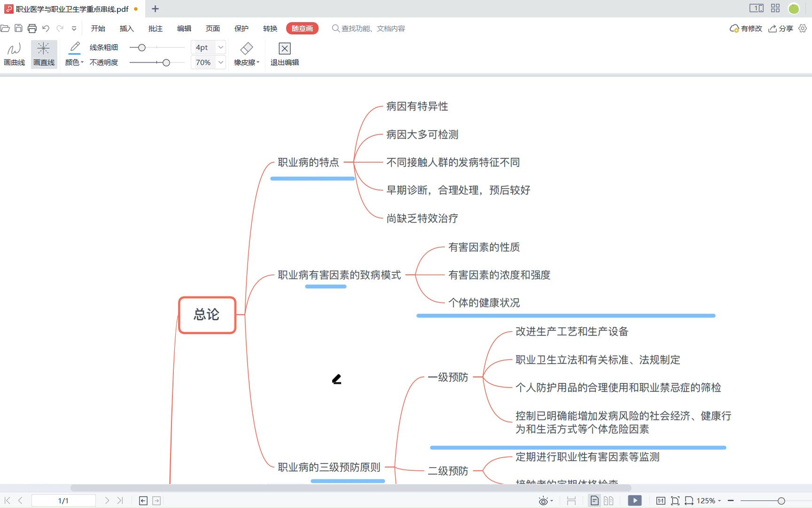This screenshot has height=508, width=812.
Task: Click the page number field 1/1
Action: coord(63,501)
